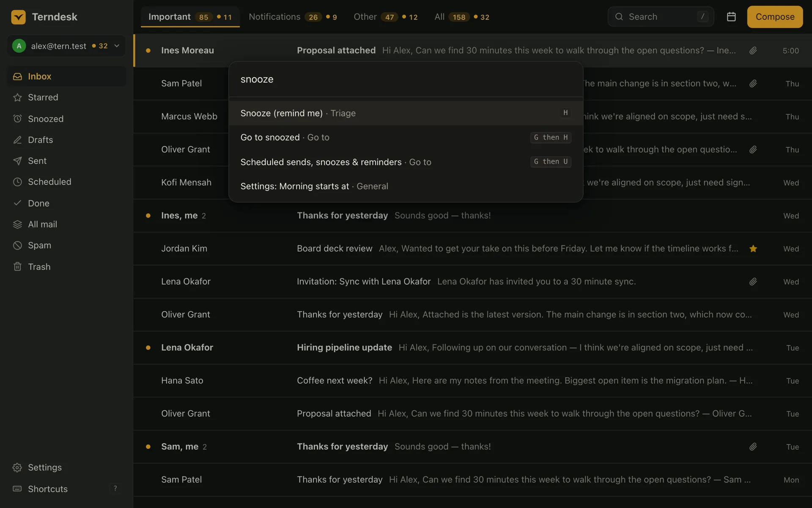Viewport: 812px width, 508px height.
Task: Toggle the unread dot on the Sam, me thread
Action: tap(148, 447)
